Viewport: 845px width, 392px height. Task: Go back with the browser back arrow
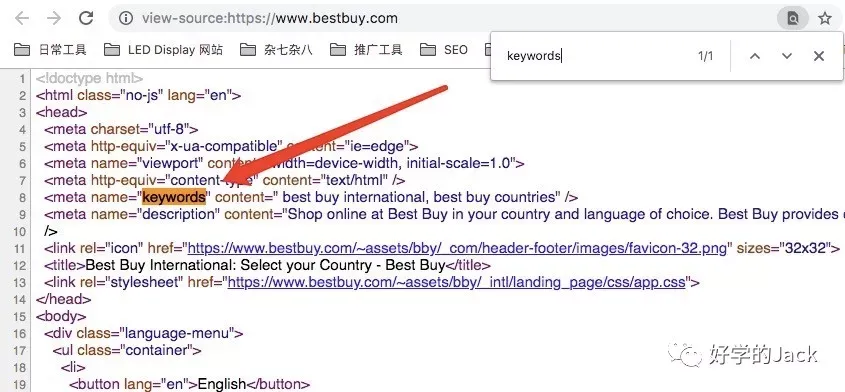(22, 18)
